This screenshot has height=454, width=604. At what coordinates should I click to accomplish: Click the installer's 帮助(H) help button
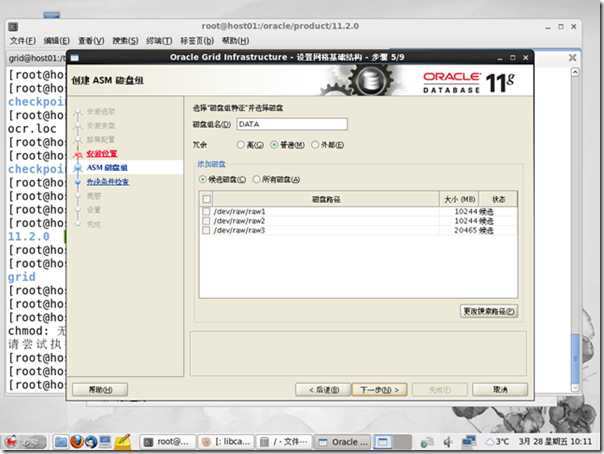(x=100, y=390)
